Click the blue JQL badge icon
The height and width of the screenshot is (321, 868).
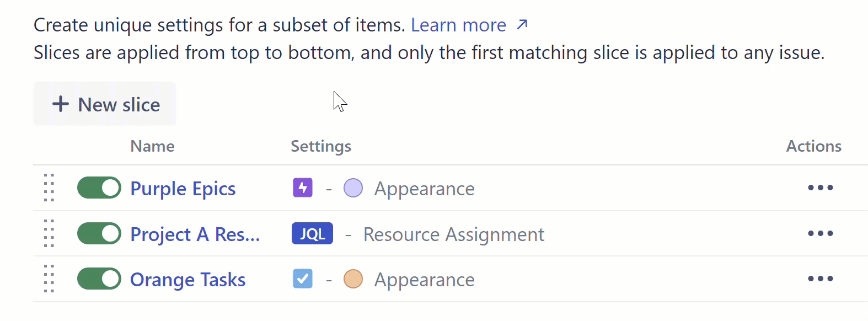tap(312, 234)
